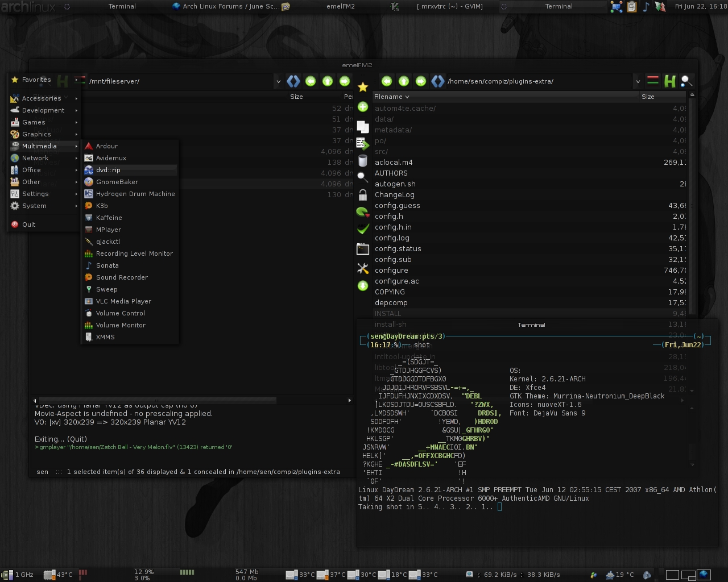Open the terminal icon in center toolbar
Screen dimensions: 728x582
pos(363,249)
